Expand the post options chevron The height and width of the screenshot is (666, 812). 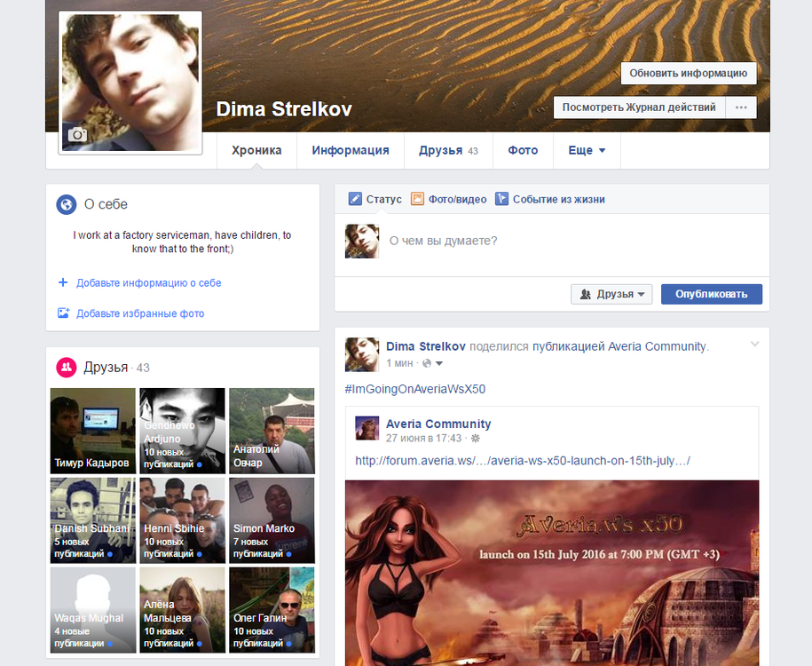click(755, 345)
